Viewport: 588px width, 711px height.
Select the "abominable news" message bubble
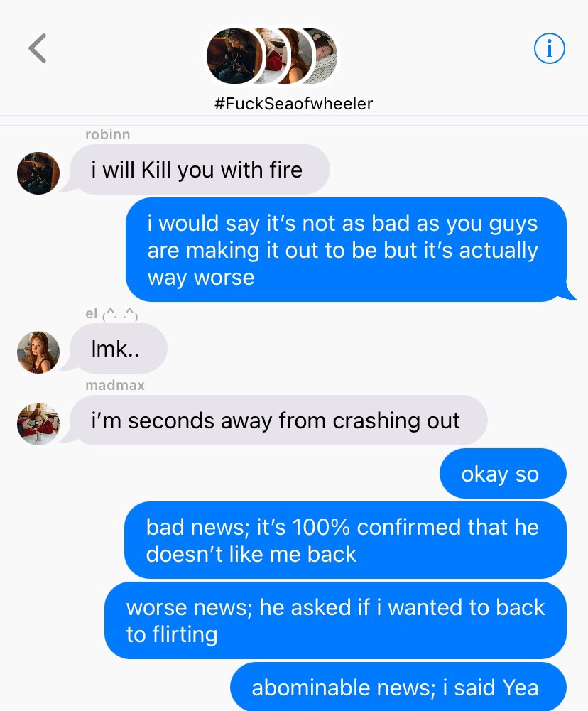click(x=398, y=687)
